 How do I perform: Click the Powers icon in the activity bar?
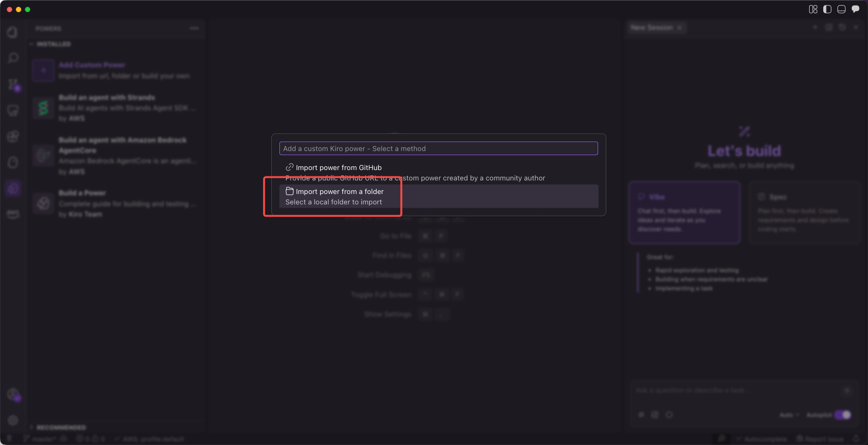13,188
